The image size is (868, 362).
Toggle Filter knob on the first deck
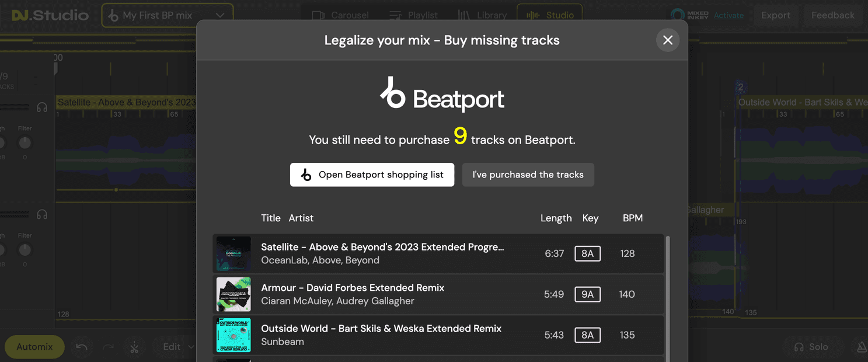(x=25, y=142)
